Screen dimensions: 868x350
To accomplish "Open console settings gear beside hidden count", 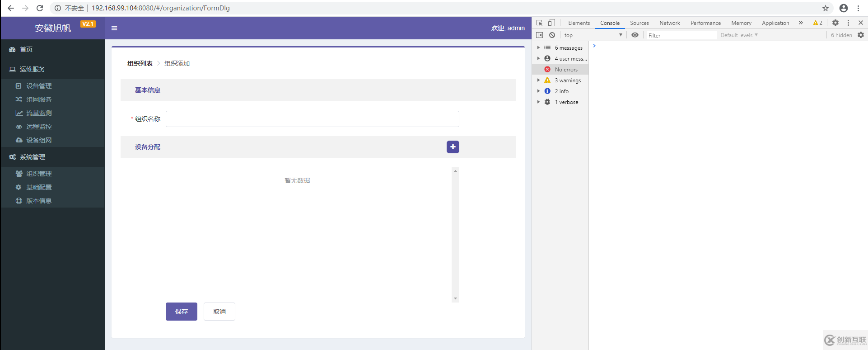I will tap(861, 35).
